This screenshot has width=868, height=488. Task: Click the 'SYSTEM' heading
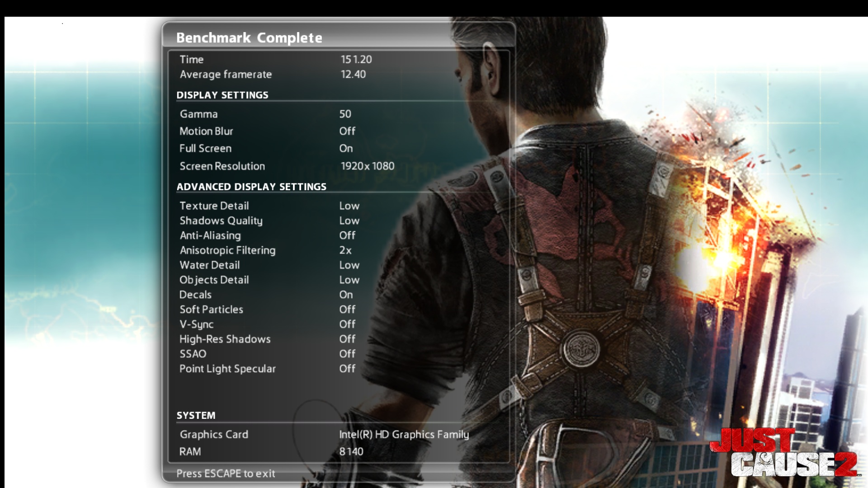[x=196, y=415]
